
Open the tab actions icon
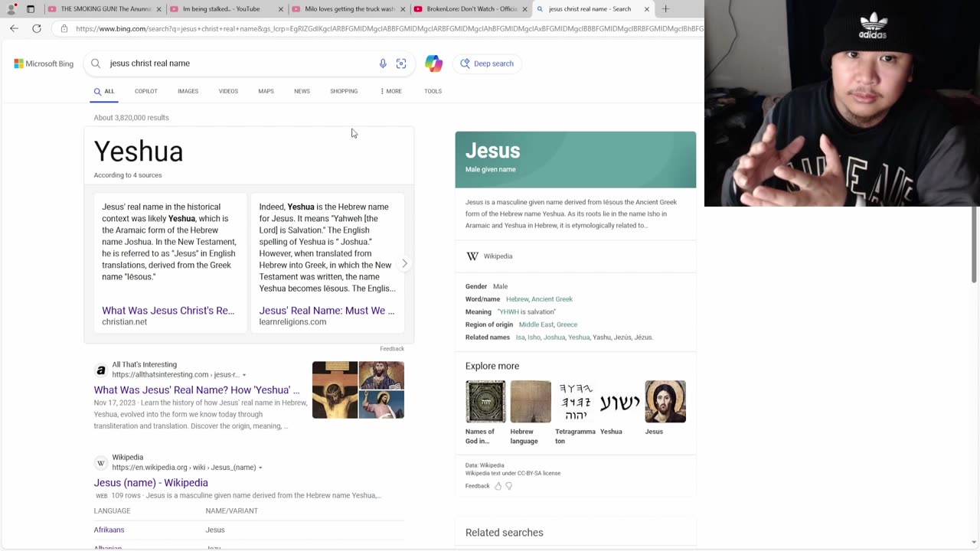click(31, 9)
